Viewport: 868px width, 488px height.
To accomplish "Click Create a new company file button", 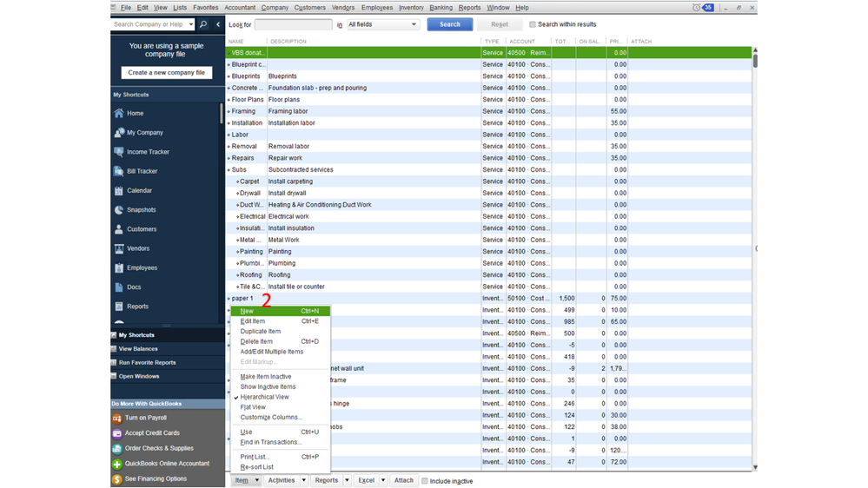I will point(167,72).
